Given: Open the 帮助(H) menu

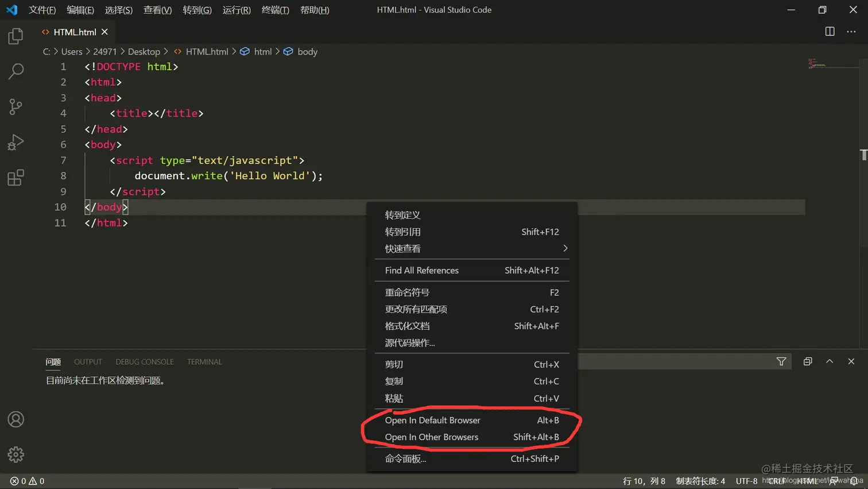Looking at the screenshot, I should 315,10.
